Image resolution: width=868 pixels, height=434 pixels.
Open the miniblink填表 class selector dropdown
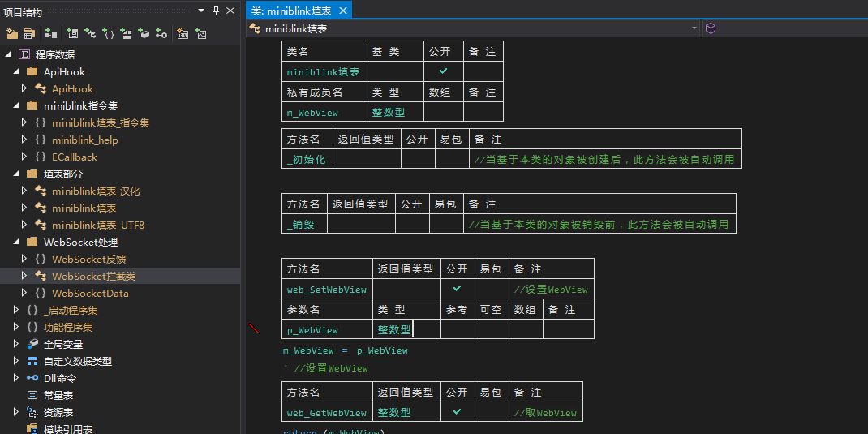tap(694, 28)
